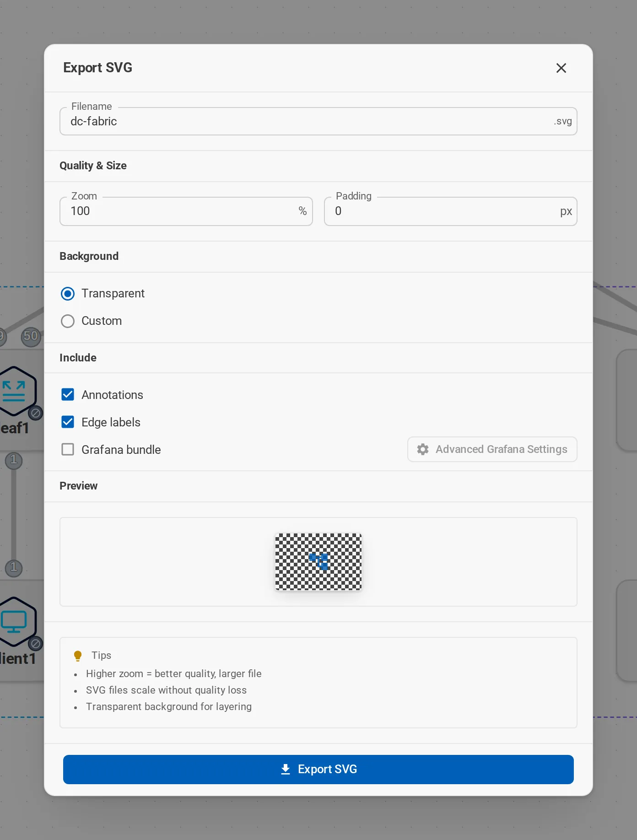Viewport: 637px width, 840px height.
Task: Click the status badge on client1 node
Action: [36, 644]
